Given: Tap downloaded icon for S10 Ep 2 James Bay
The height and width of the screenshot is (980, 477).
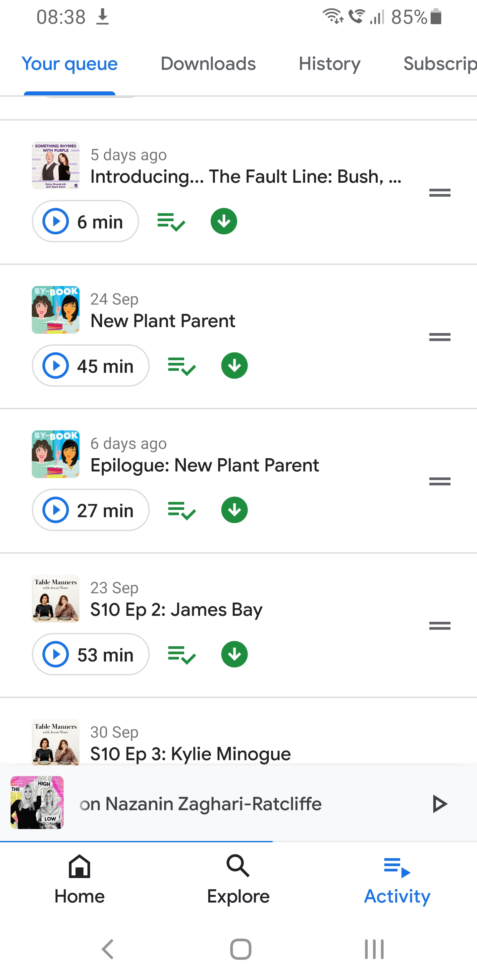Looking at the screenshot, I should click(235, 654).
